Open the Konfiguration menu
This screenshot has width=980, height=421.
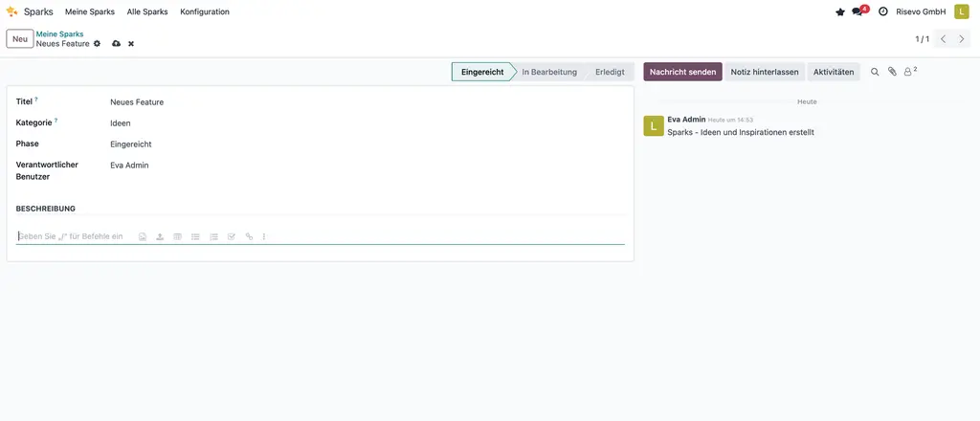pyautogui.click(x=205, y=11)
